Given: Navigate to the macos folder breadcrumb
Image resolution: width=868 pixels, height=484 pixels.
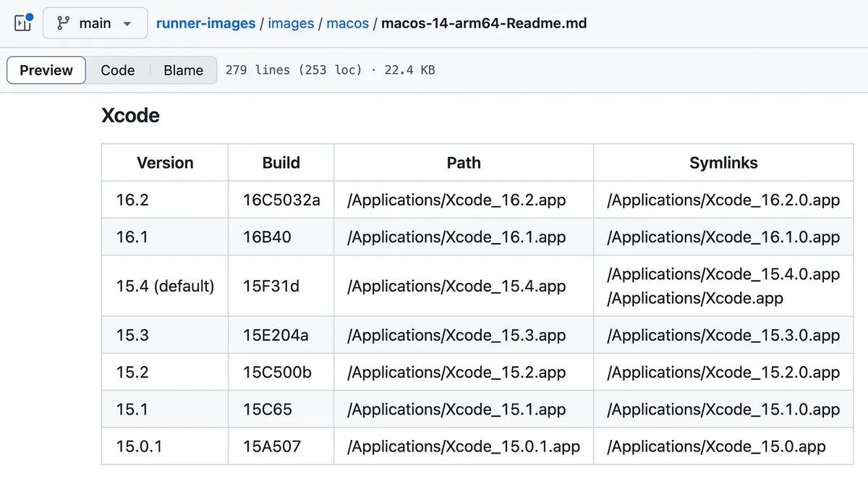Looking at the screenshot, I should (347, 23).
